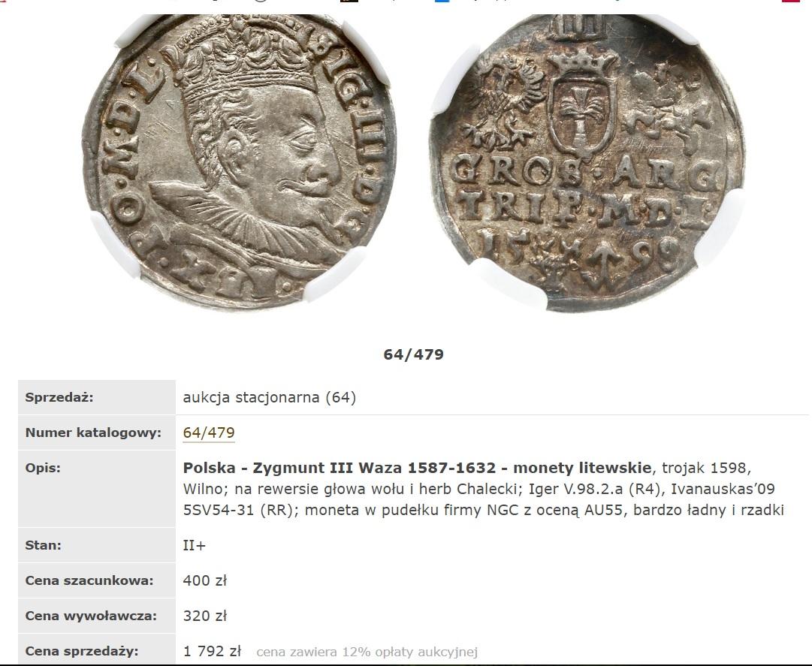Screen dimensions: 812x666
Task: Click the NGC AU55 grading description line
Action: point(483,511)
